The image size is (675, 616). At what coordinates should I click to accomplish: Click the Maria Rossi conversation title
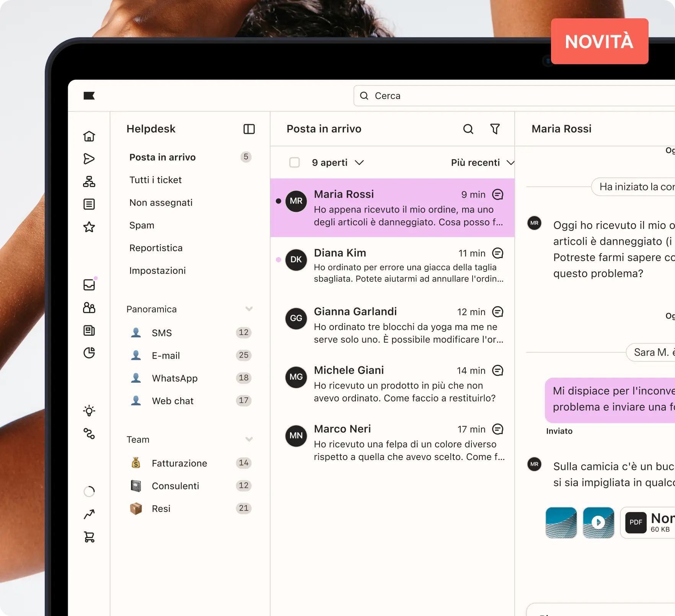(x=561, y=129)
